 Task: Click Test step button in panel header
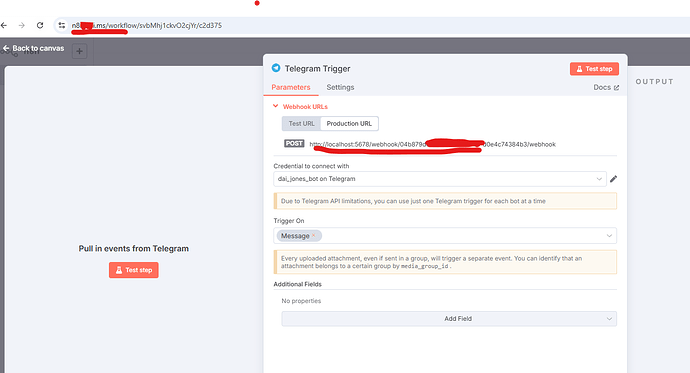(x=594, y=69)
